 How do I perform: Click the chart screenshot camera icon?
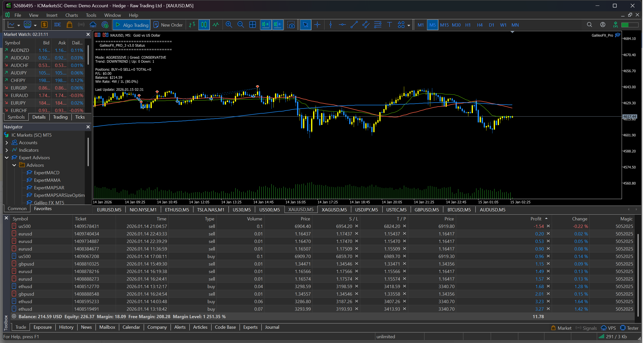click(291, 25)
